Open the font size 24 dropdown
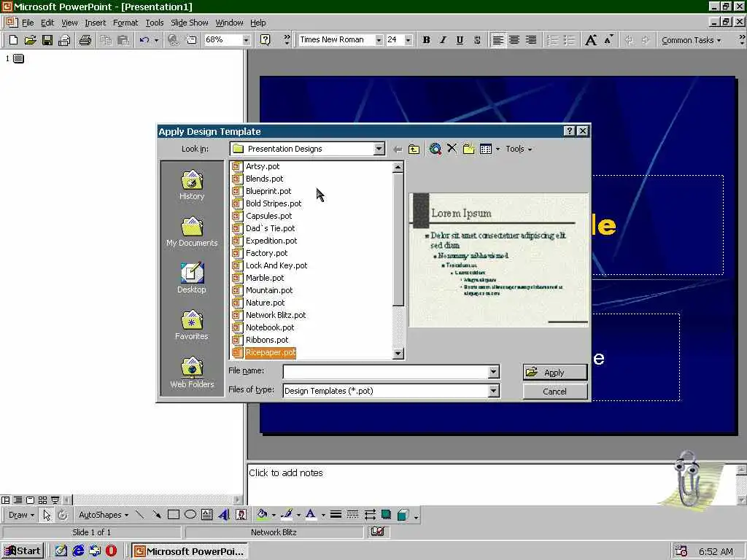Viewport: 747px width, 560px height. (408, 40)
